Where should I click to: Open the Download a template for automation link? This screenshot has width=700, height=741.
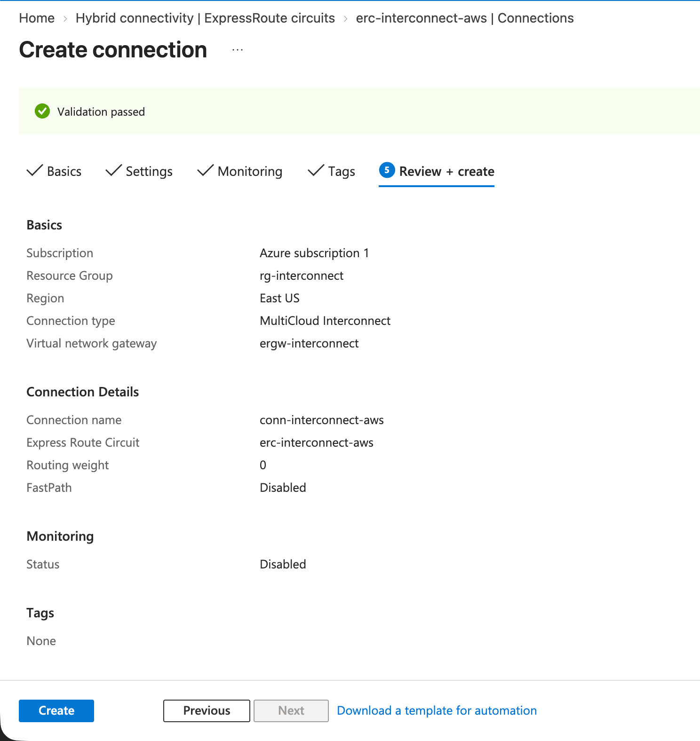tap(437, 710)
